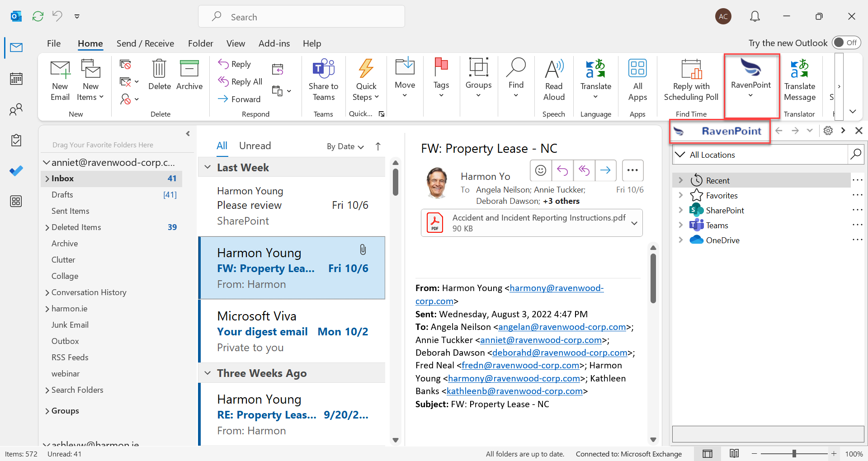Image resolution: width=868 pixels, height=461 pixels.
Task: Click the Read Aloud icon
Action: coord(554,69)
